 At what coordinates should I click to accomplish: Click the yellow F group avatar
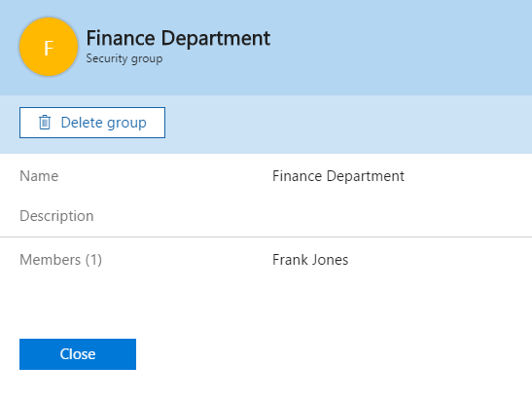(x=49, y=47)
